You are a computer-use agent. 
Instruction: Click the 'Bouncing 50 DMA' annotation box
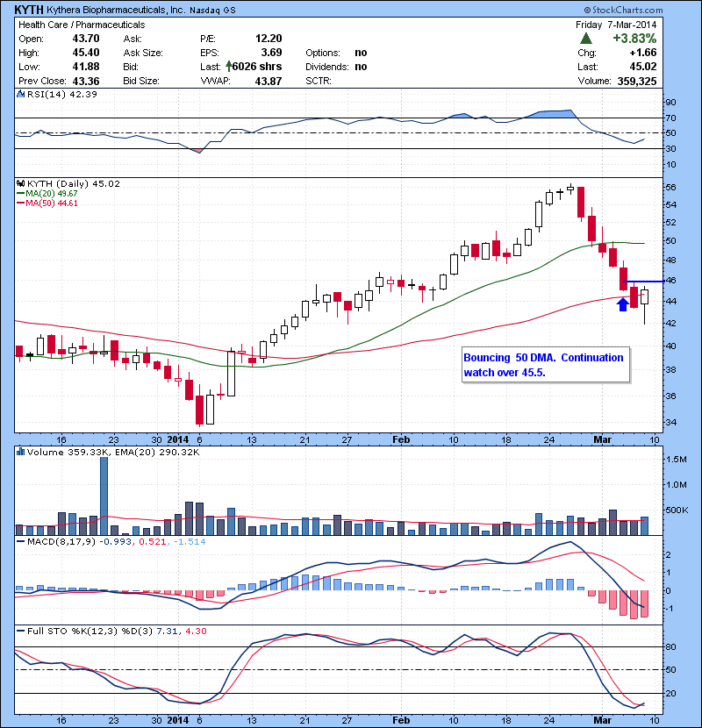546,365
